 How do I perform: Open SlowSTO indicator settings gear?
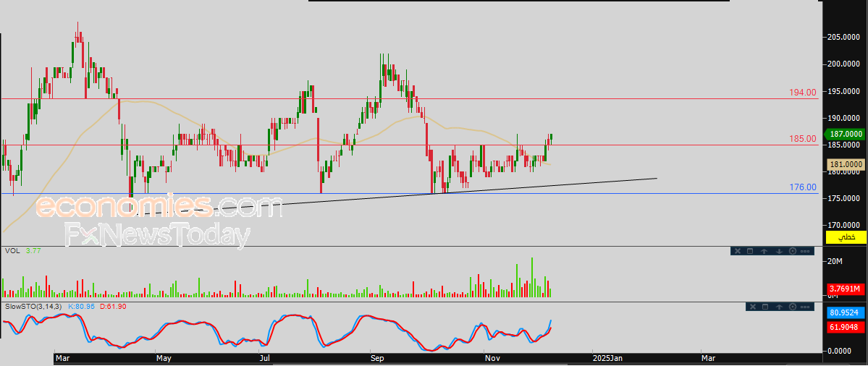793,307
